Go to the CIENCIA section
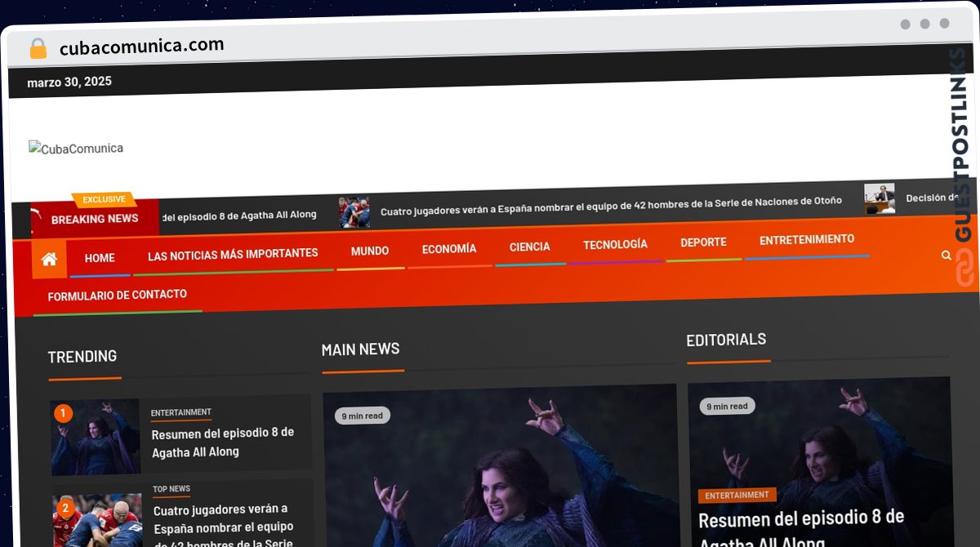Viewport: 980px width, 547px height. (530, 247)
